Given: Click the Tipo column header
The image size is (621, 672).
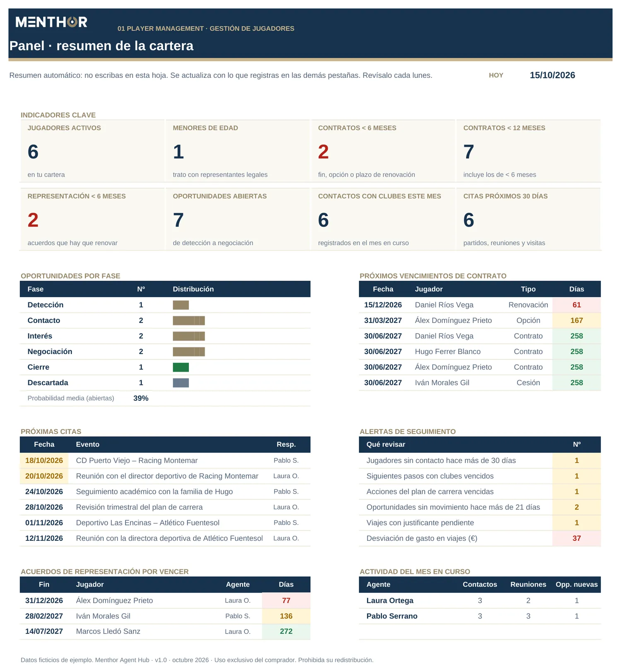Looking at the screenshot, I should [x=528, y=289].
